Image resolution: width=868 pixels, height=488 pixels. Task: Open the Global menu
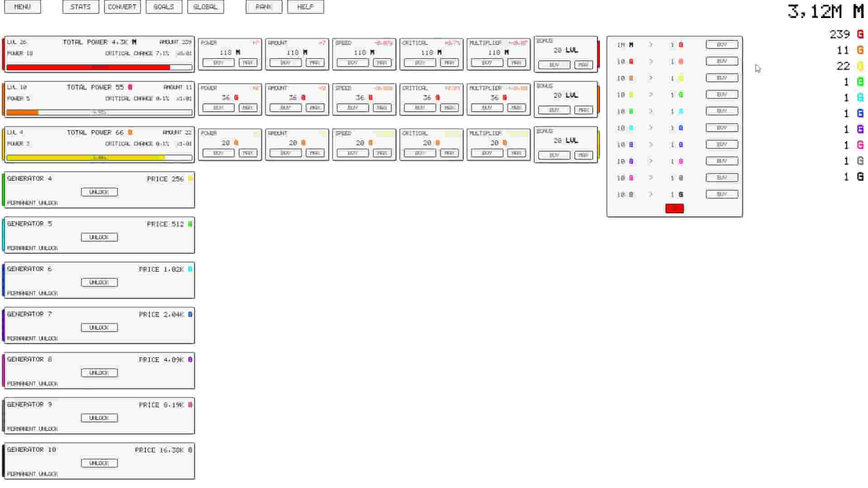click(x=205, y=7)
